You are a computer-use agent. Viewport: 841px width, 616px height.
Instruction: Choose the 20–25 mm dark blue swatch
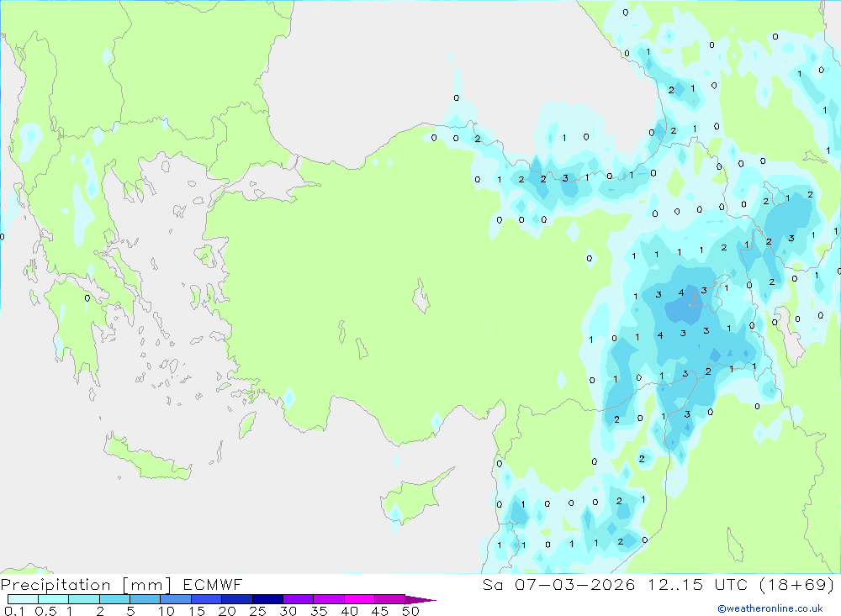tap(236, 599)
